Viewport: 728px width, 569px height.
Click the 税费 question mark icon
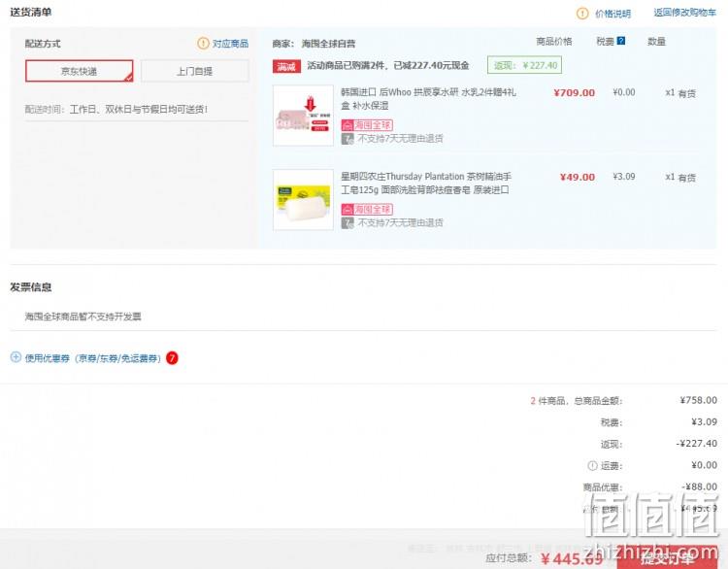pos(621,41)
